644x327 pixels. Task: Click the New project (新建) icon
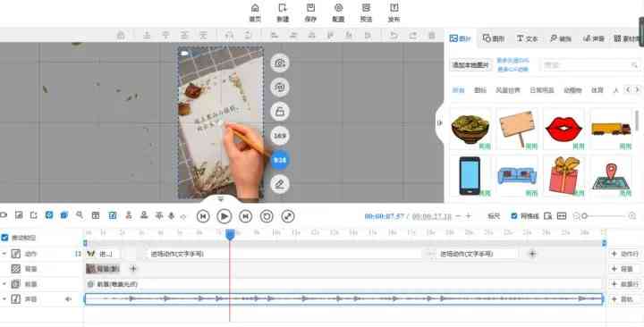coord(283,13)
